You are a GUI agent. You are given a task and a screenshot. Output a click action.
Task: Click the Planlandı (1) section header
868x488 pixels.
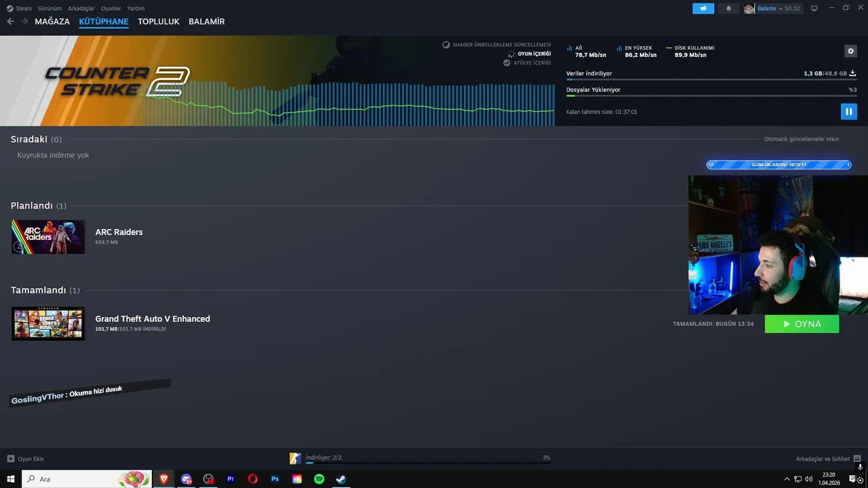click(x=39, y=205)
